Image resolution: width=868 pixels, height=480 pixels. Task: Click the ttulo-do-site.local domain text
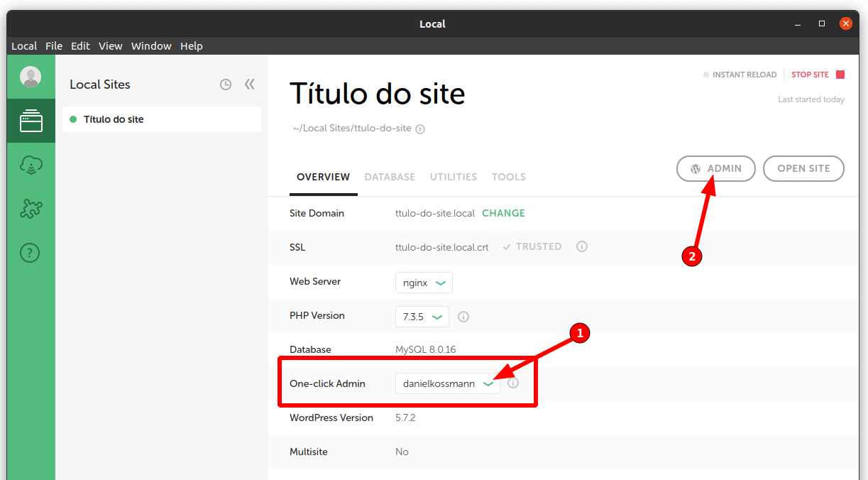pyautogui.click(x=435, y=213)
